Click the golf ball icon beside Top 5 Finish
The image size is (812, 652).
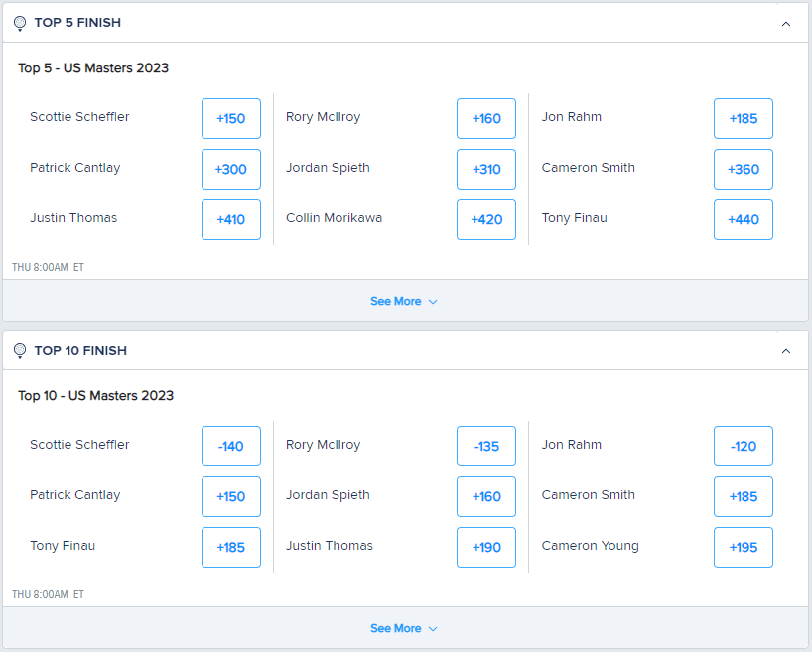coord(20,23)
